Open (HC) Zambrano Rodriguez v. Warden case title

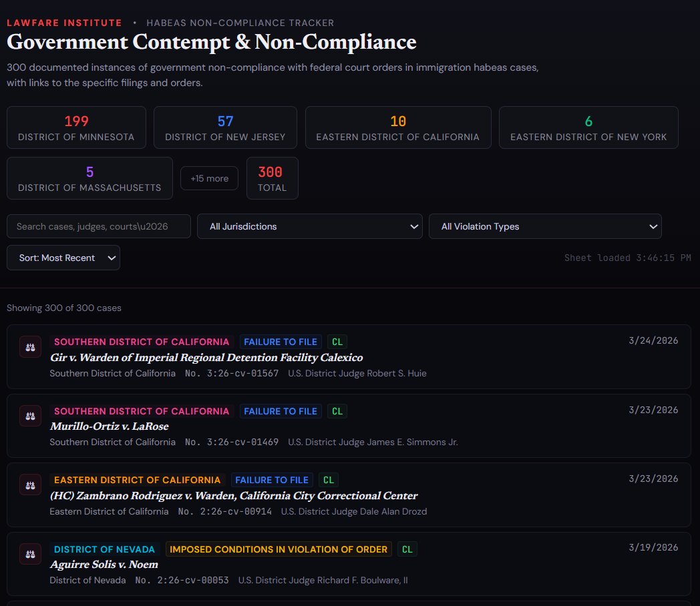(x=234, y=496)
